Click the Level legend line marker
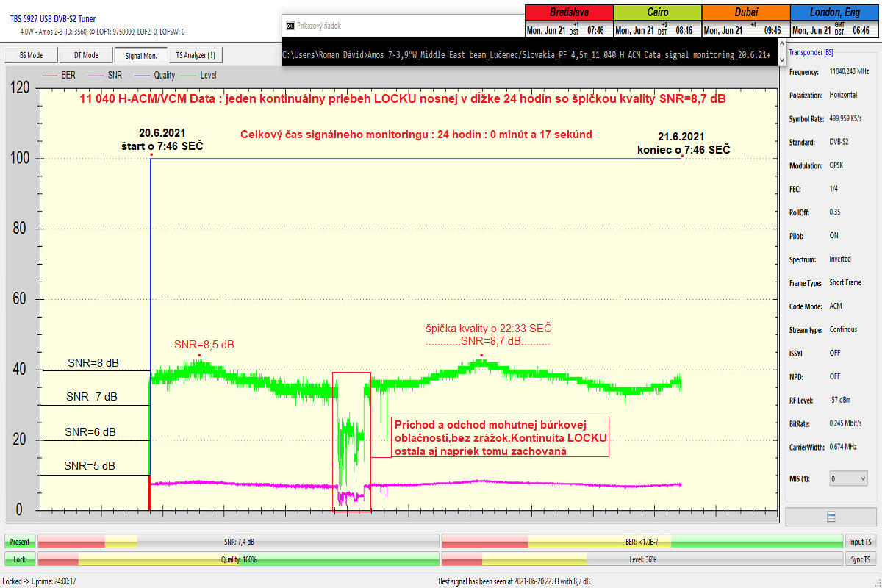The image size is (882, 588). tap(189, 75)
